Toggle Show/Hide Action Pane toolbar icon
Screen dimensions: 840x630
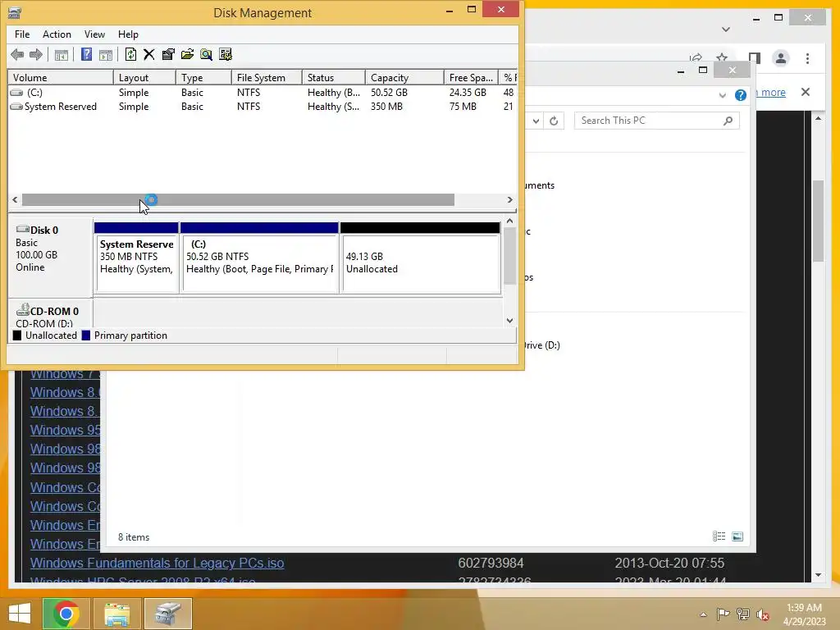coord(106,55)
